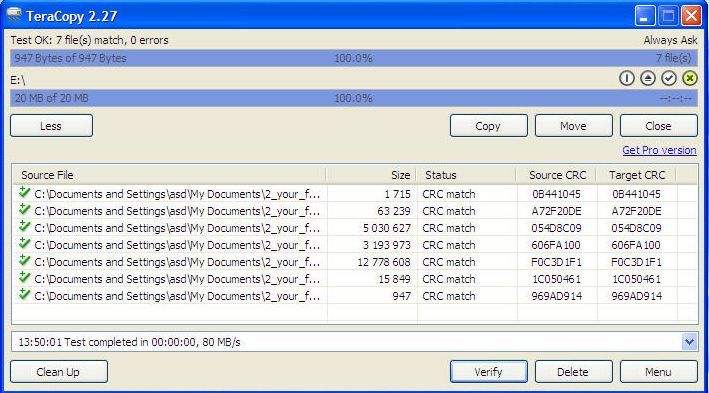Click the Target CRC value A72F20DE

[636, 211]
